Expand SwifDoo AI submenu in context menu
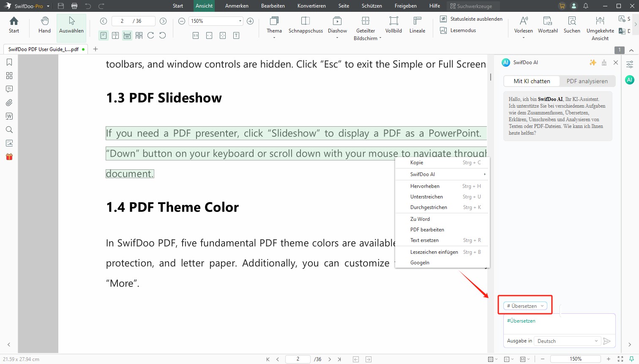The height and width of the screenshot is (364, 639). (x=442, y=174)
